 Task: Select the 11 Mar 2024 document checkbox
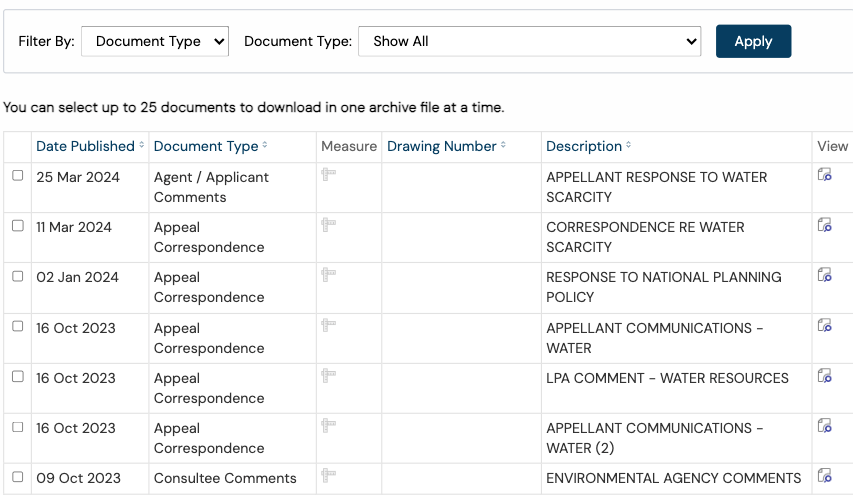(x=17, y=226)
